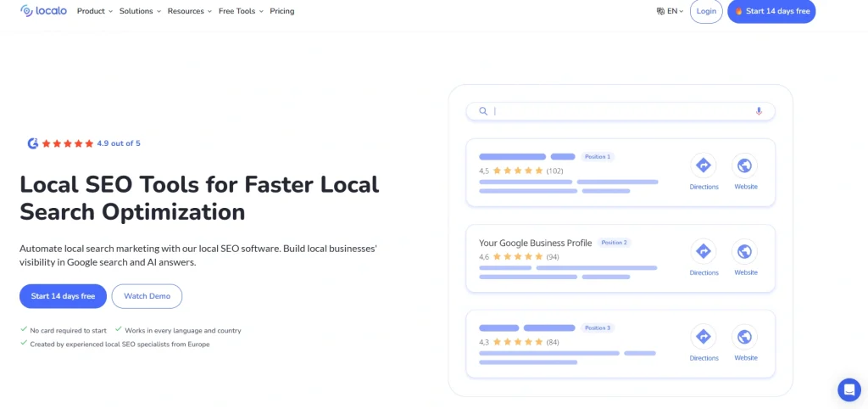868x409 pixels.
Task: Click the microphone voice search icon
Action: click(759, 111)
